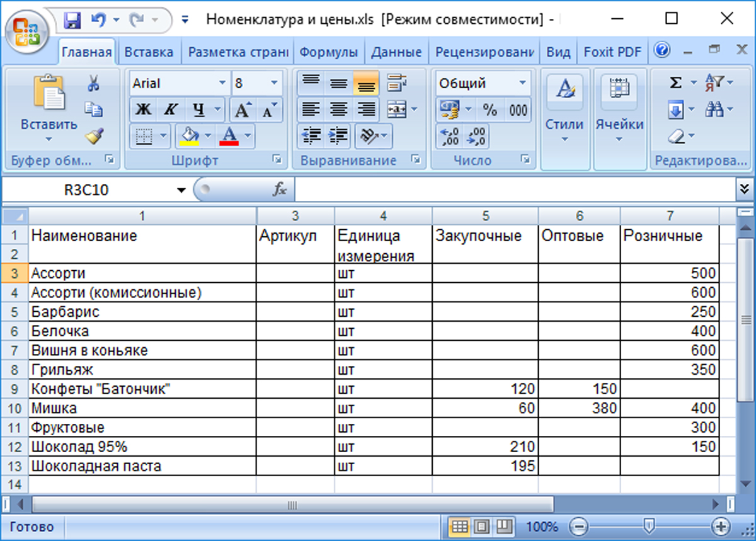Open Name Box dropdown arrow
Viewport: 756px width, 541px height.
pyautogui.click(x=181, y=190)
